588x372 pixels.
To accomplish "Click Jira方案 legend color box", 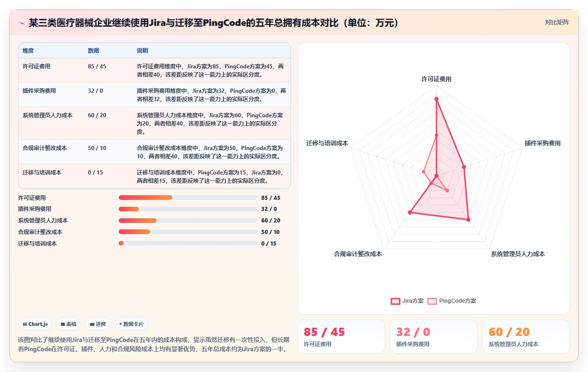I will point(395,301).
